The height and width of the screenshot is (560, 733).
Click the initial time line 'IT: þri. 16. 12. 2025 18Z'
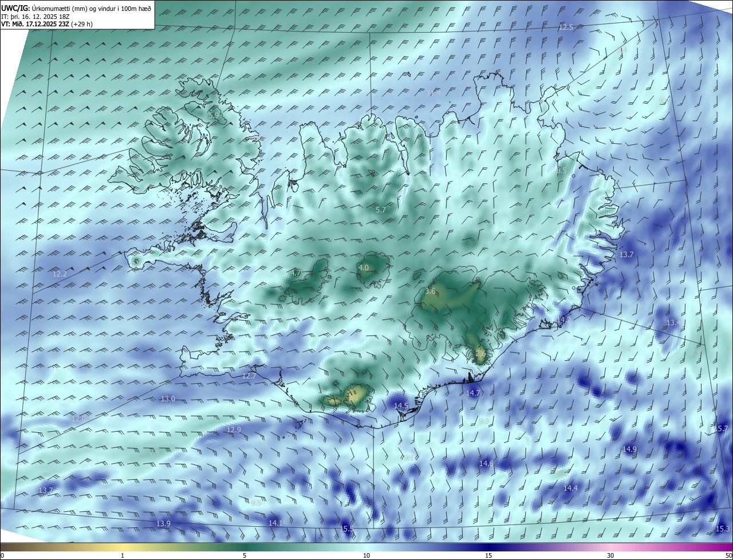point(35,16)
